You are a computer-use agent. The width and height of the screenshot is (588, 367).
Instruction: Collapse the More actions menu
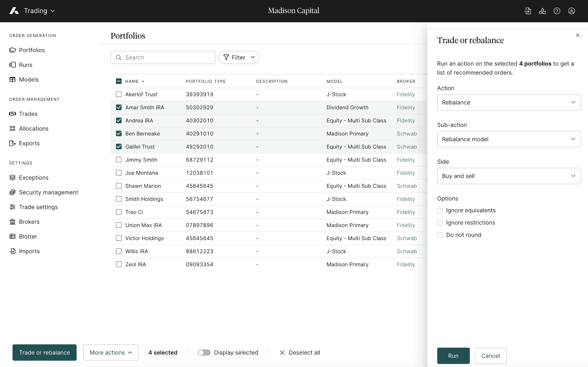coord(111,352)
